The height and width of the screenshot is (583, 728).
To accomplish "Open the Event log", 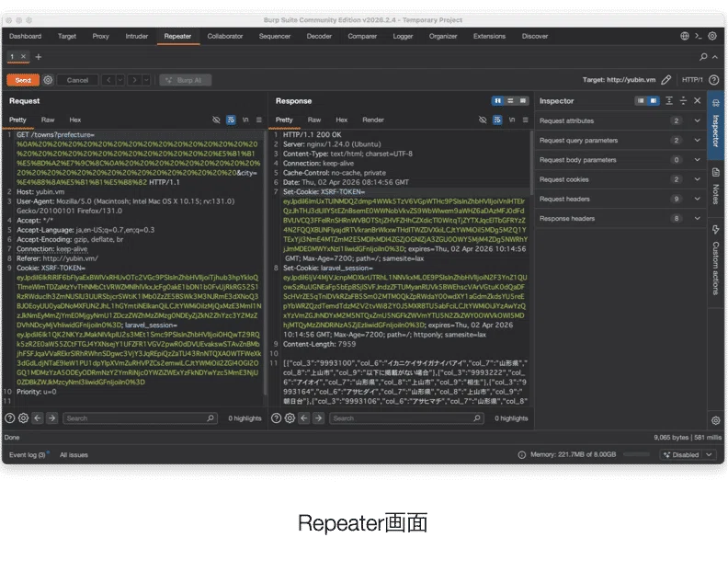I will (x=28, y=455).
